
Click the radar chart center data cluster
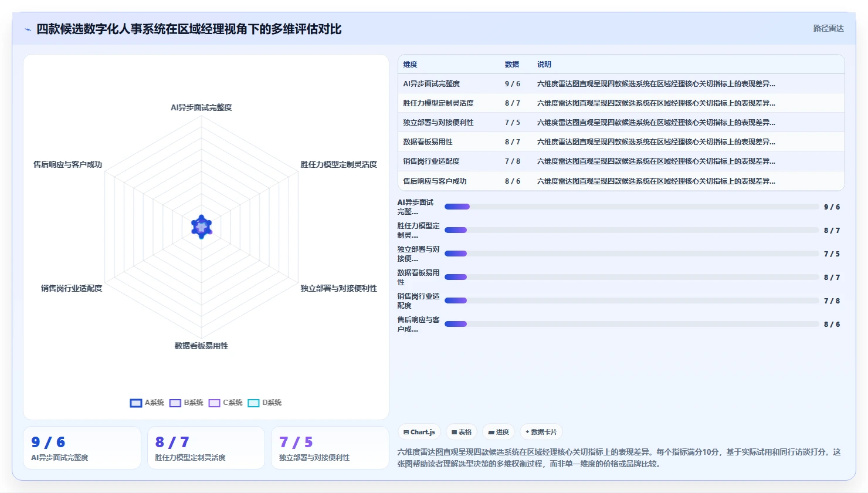click(202, 227)
